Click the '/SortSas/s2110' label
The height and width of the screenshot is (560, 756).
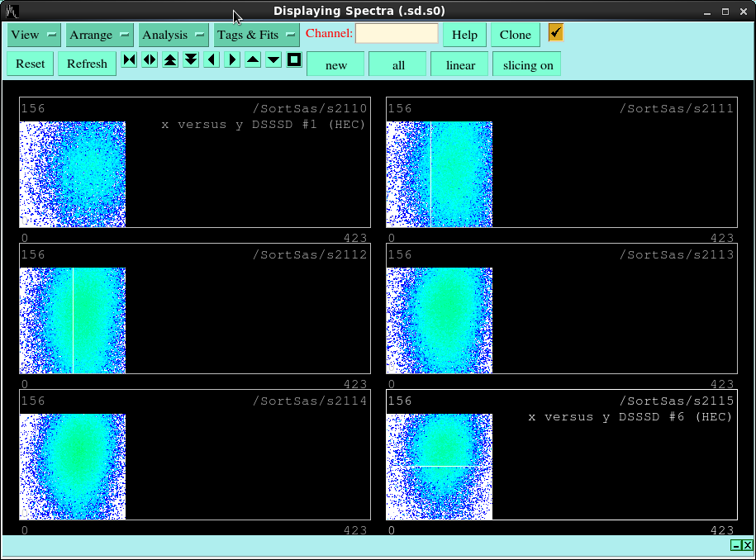click(310, 109)
